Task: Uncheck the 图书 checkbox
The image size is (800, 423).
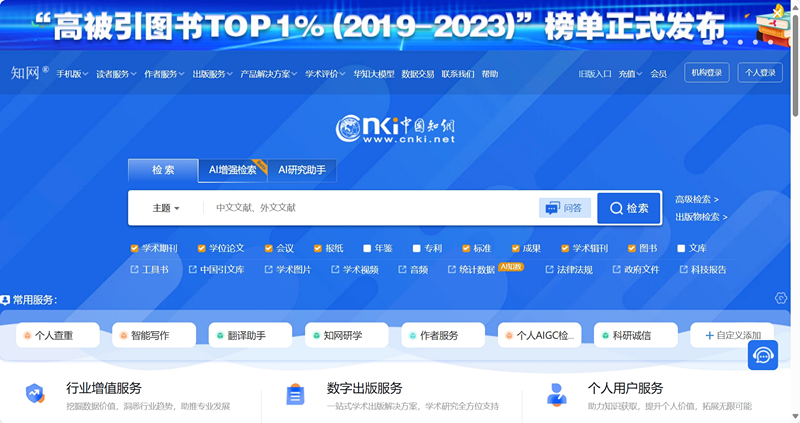Action: 632,248
